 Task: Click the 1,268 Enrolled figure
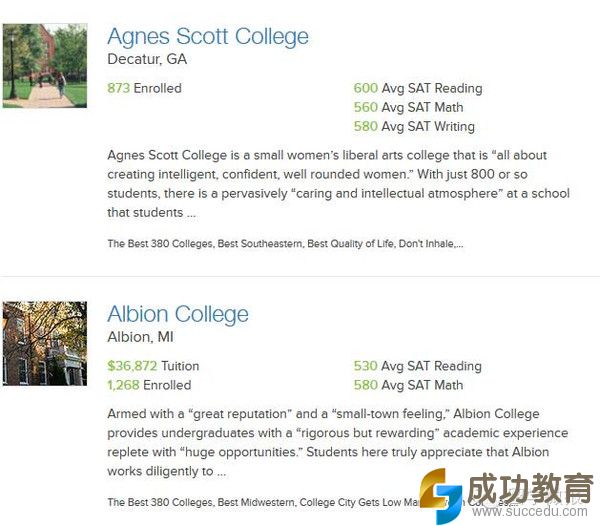pos(149,385)
